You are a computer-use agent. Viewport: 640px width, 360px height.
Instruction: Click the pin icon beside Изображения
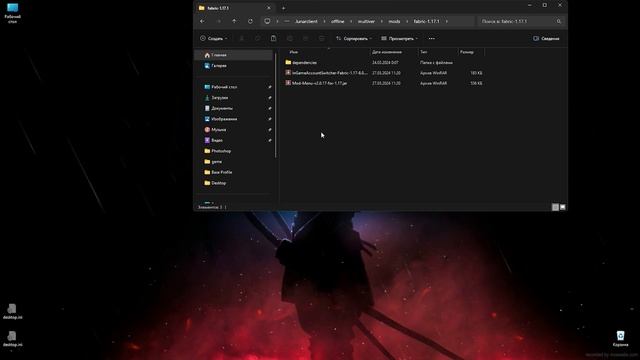(269, 119)
